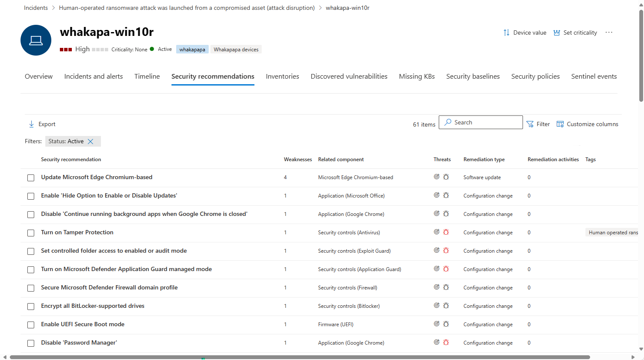Open the Human-operated ransomware incident breadcrumb
The width and height of the screenshot is (644, 360).
187,8
